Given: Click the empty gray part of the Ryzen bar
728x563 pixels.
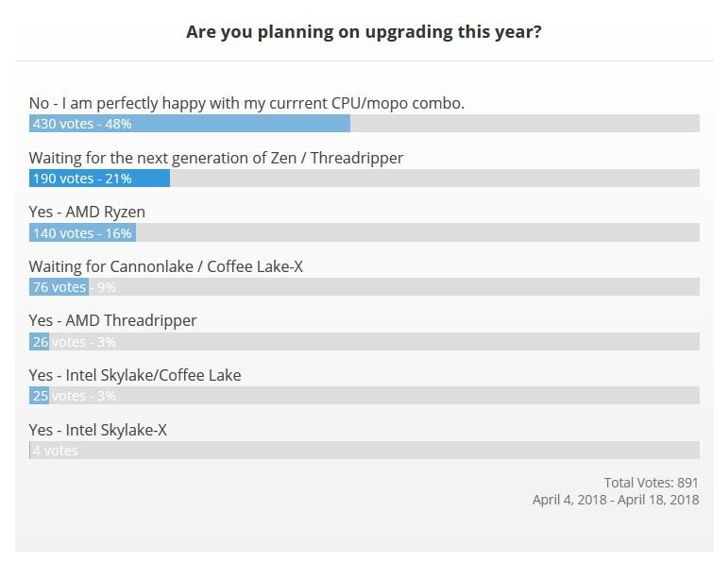Looking at the screenshot, I should point(417,232).
